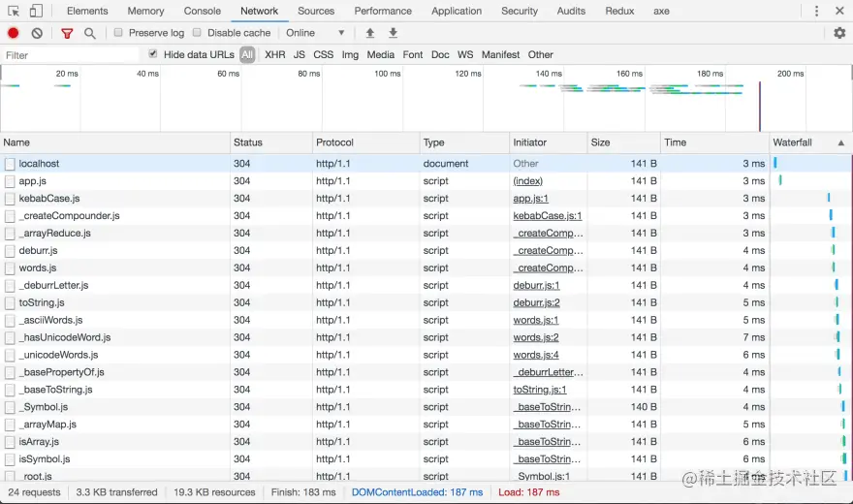Filter requests by Doc type
The width and height of the screenshot is (853, 504).
[x=440, y=55]
